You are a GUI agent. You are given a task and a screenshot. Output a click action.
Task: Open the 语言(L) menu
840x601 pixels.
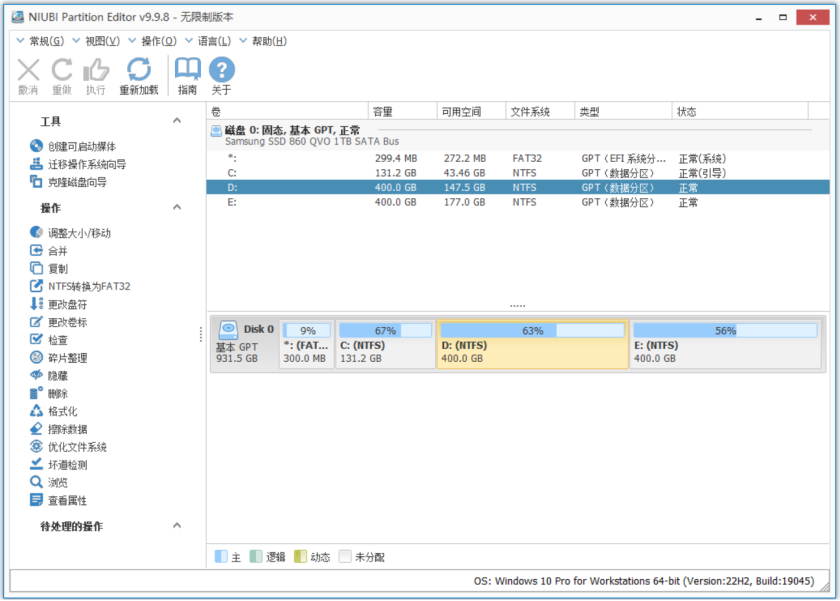click(x=214, y=41)
